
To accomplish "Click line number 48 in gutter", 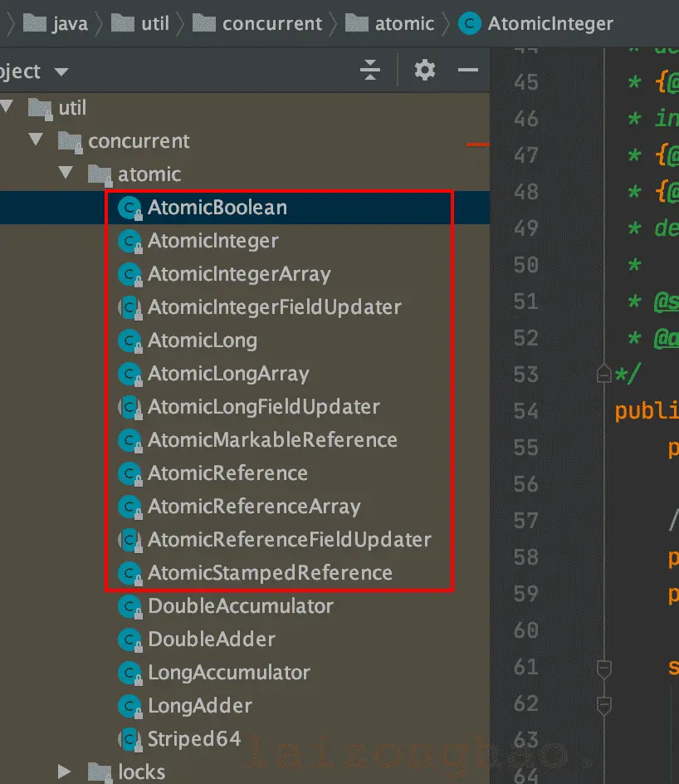I will 526,192.
